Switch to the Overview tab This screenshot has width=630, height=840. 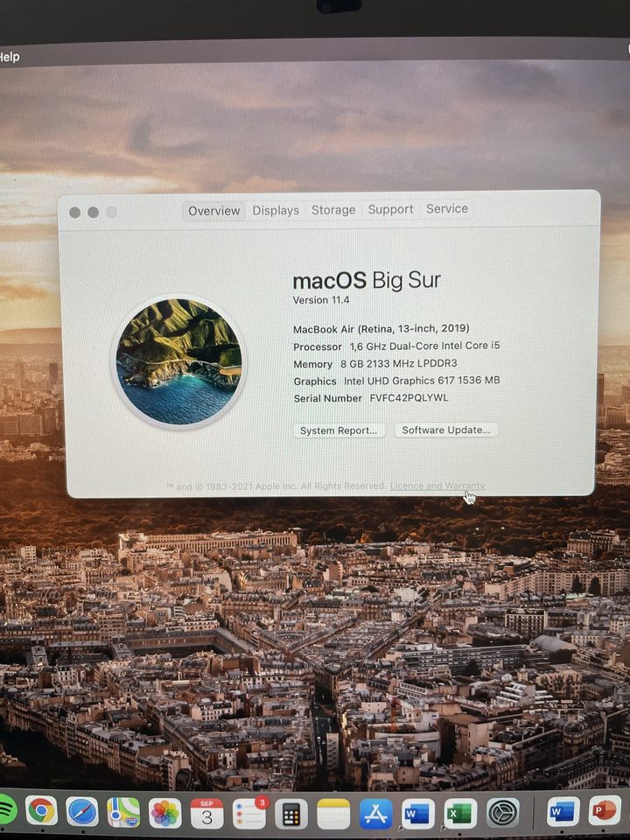pyautogui.click(x=213, y=211)
